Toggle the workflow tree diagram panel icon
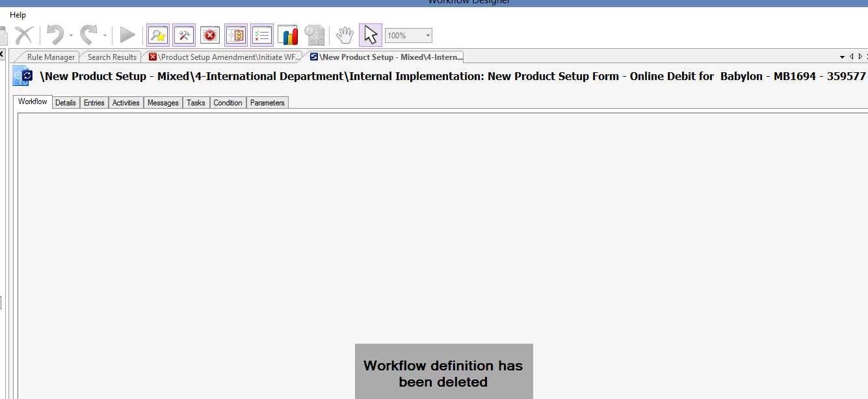The height and width of the screenshot is (399, 868). click(x=236, y=35)
